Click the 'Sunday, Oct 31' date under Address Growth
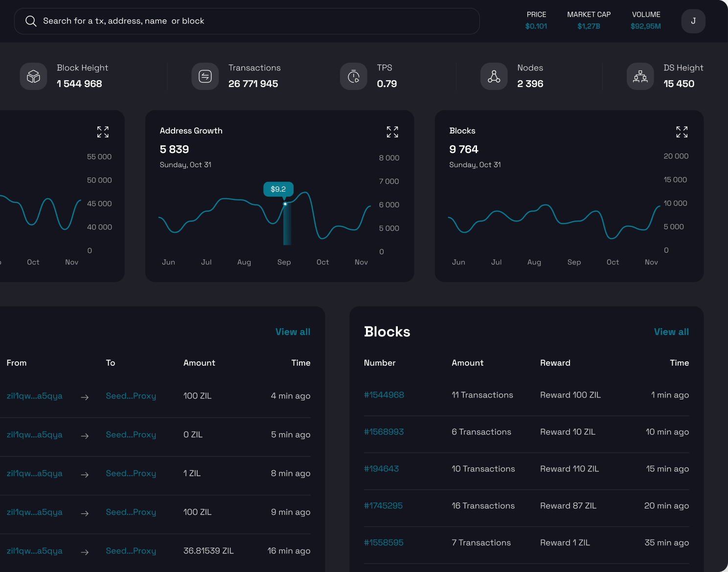The height and width of the screenshot is (572, 728). tap(185, 165)
